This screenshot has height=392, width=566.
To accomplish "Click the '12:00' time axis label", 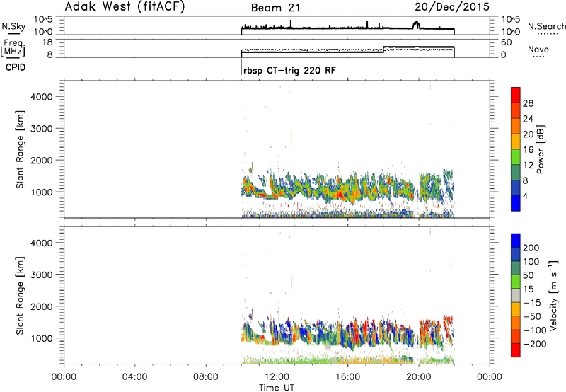I will click(277, 377).
